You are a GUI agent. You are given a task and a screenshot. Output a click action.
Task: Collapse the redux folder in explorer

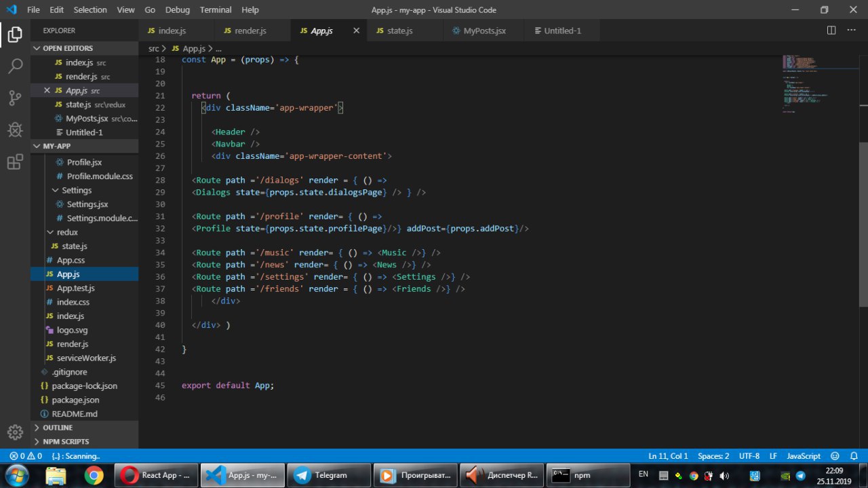pyautogui.click(x=66, y=232)
